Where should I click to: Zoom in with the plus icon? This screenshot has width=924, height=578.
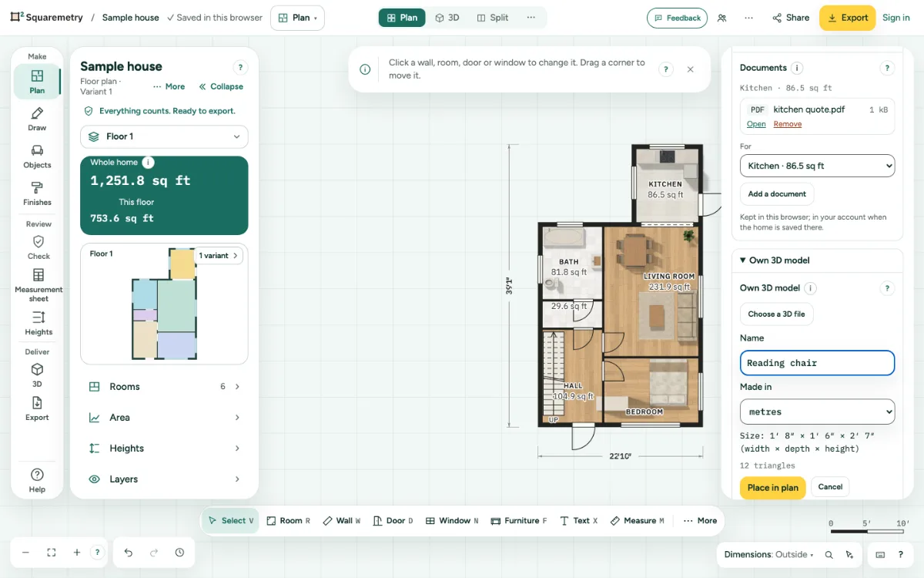click(x=77, y=553)
